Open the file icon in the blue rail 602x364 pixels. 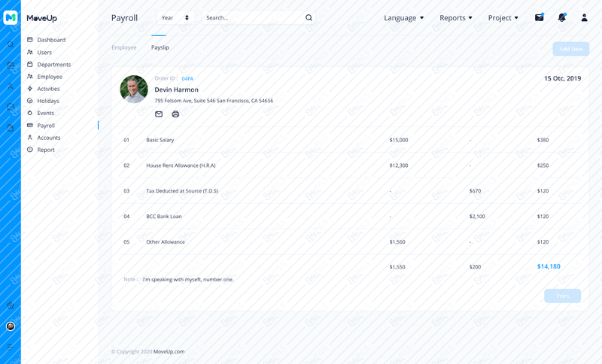11,128
